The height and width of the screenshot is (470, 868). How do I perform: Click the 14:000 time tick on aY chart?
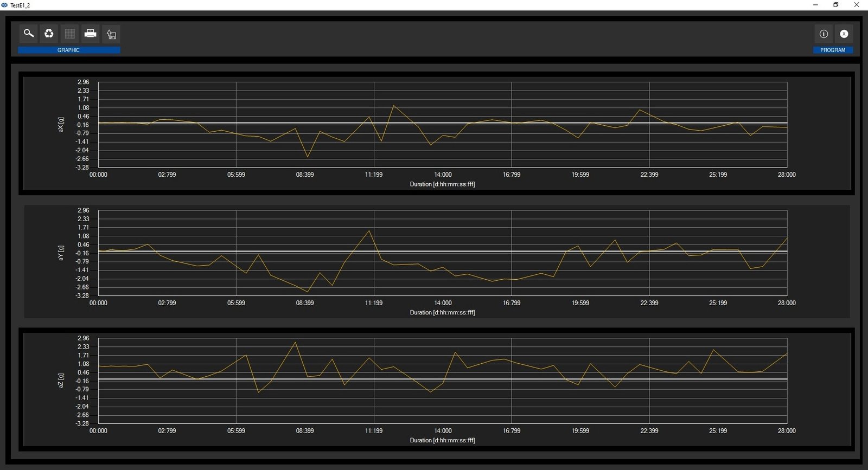[x=443, y=303]
